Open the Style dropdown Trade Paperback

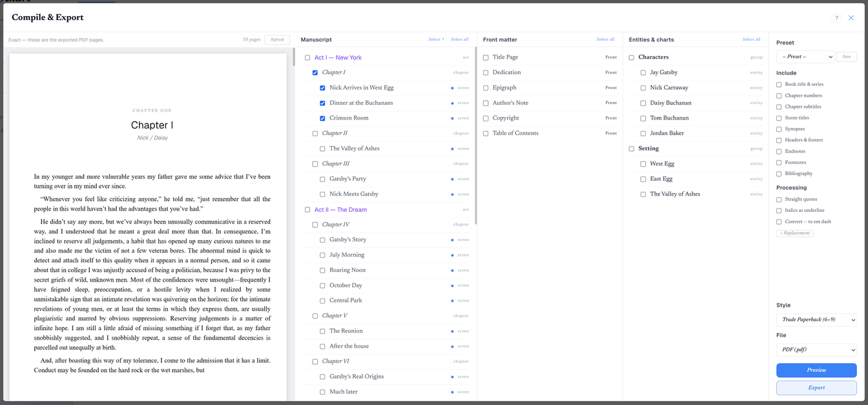(x=816, y=320)
